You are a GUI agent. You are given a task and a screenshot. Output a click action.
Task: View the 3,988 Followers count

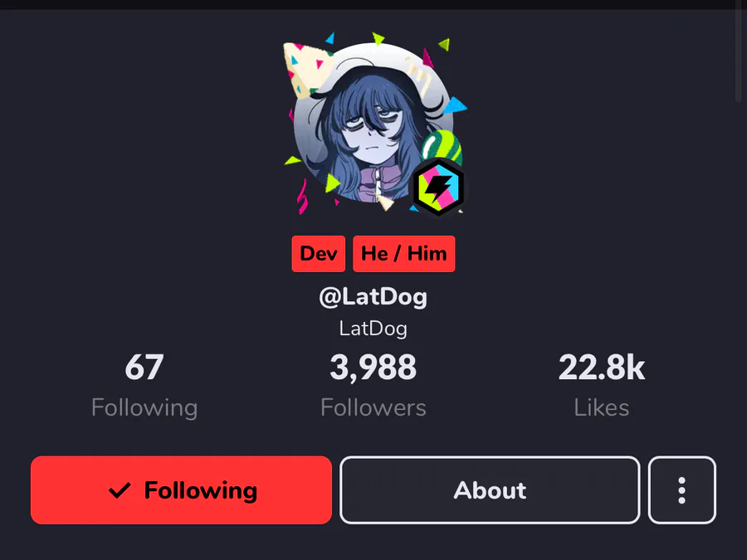pos(373,368)
